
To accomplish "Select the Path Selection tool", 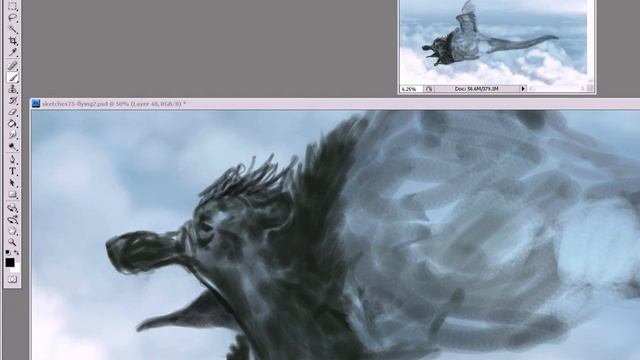I will coord(13,183).
